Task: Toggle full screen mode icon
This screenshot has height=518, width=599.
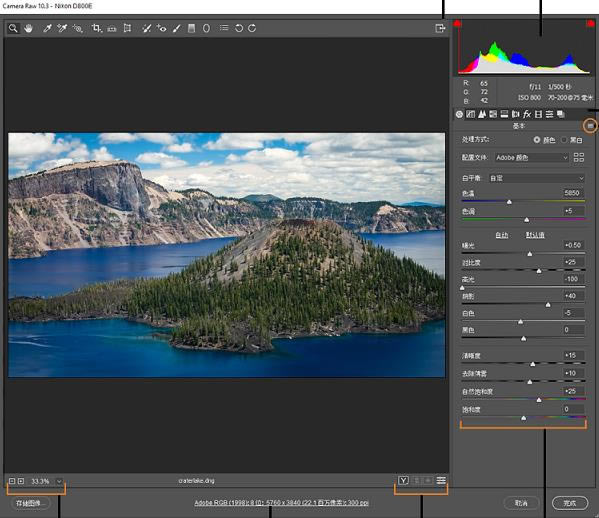Action: 440,28
